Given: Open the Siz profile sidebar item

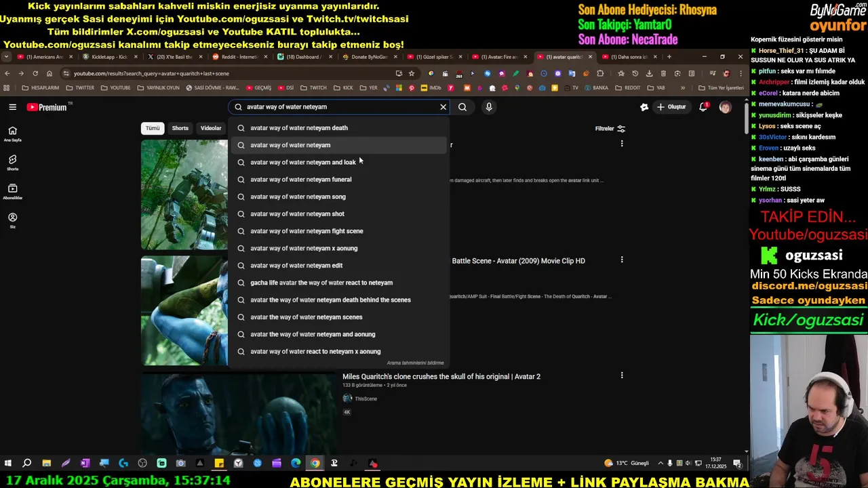Looking at the screenshot, I should (x=12, y=220).
